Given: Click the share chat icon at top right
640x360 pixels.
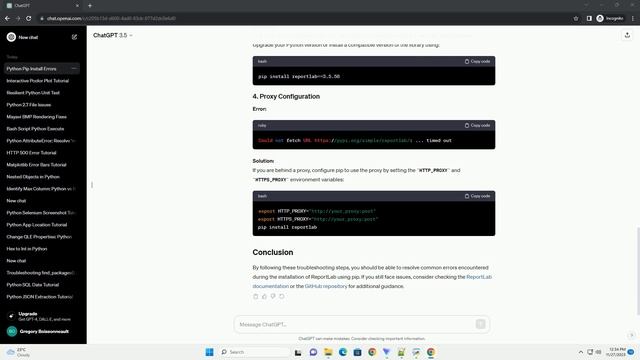Looking at the screenshot, I should [627, 36].
